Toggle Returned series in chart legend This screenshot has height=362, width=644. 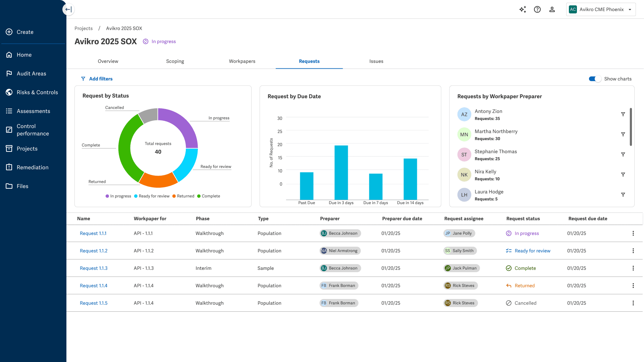183,196
